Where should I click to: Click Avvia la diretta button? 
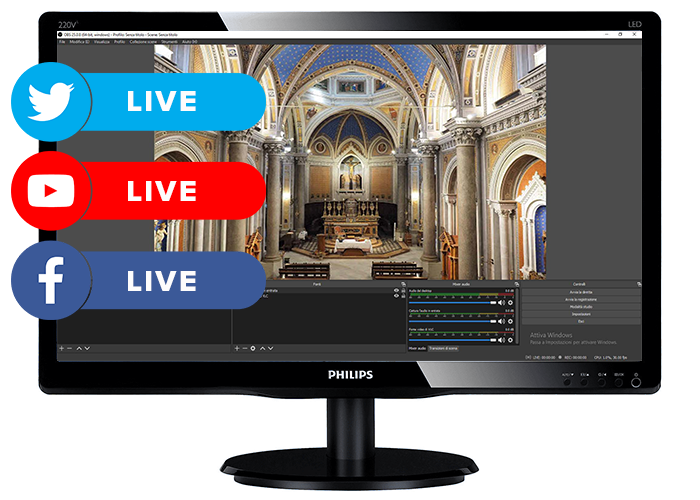click(x=581, y=291)
